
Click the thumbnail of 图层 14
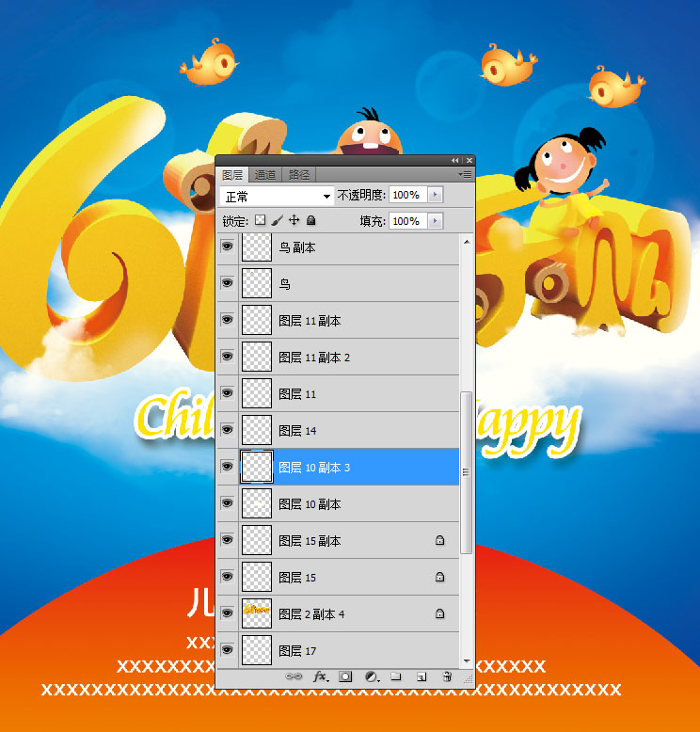(256, 430)
